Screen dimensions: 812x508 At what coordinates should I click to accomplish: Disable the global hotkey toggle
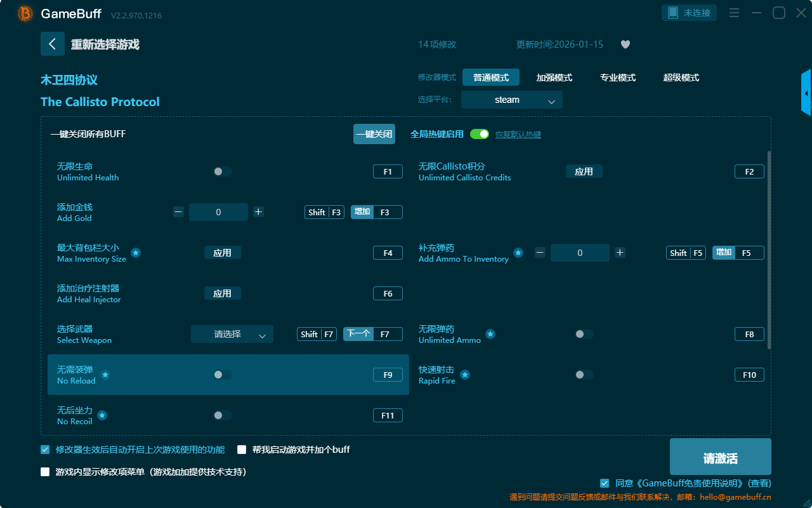[x=480, y=134]
